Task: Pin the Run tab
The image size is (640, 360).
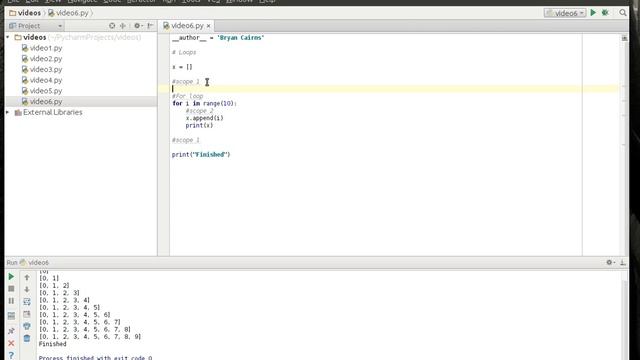Action: pyautogui.click(x=11, y=331)
